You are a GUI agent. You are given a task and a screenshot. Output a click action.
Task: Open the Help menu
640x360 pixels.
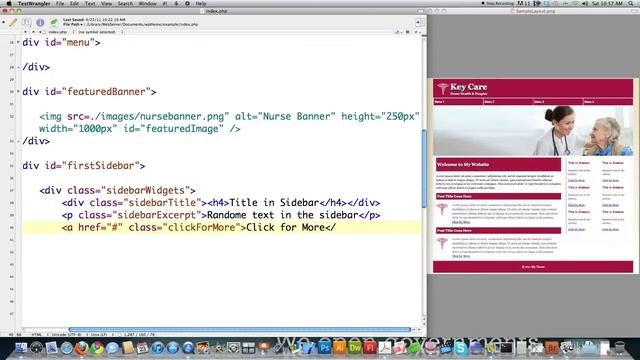201,3
